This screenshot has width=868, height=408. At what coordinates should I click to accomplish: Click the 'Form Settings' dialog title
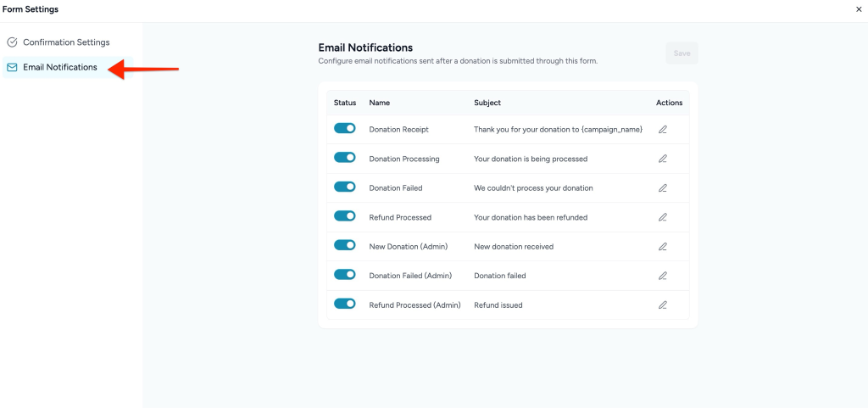(31, 9)
